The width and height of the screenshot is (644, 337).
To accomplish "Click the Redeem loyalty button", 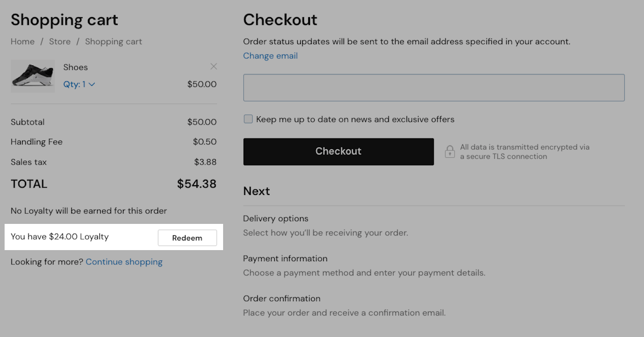I will tap(187, 238).
